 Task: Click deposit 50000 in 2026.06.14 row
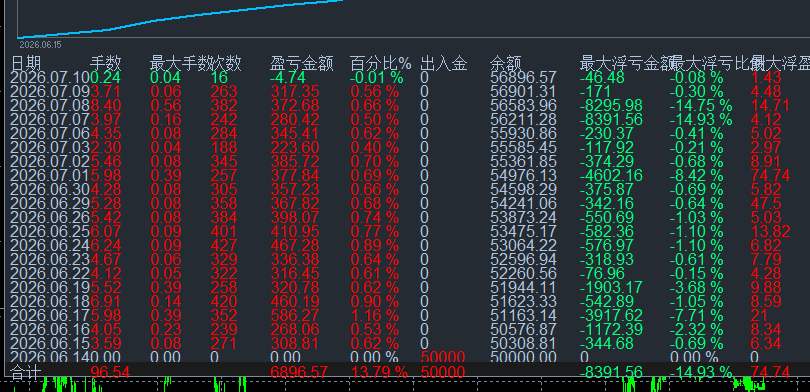click(x=443, y=357)
